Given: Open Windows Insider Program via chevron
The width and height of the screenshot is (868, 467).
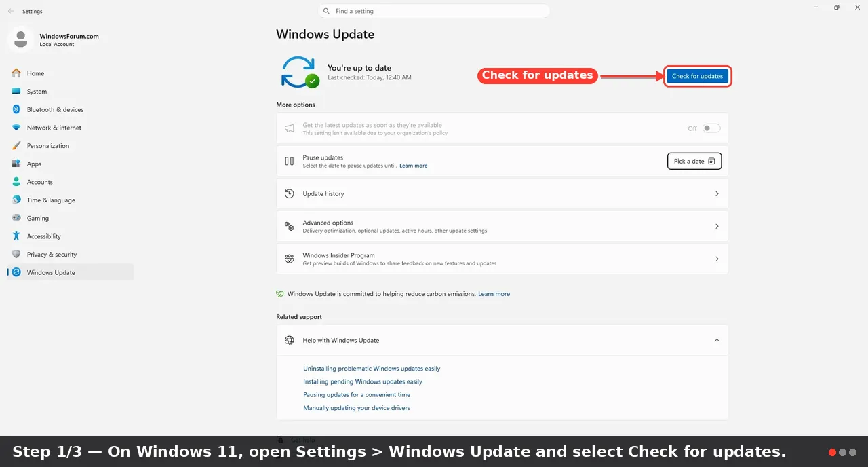Looking at the screenshot, I should click(717, 259).
